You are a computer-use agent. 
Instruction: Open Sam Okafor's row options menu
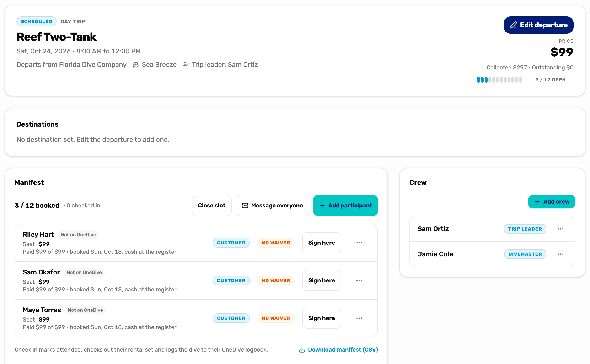[x=359, y=280]
